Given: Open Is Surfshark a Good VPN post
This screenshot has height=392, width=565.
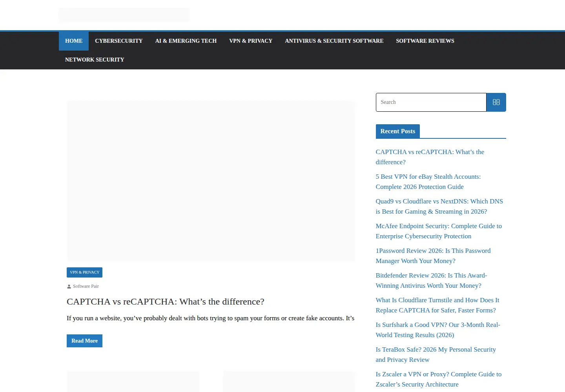Looking at the screenshot, I should click(x=438, y=330).
